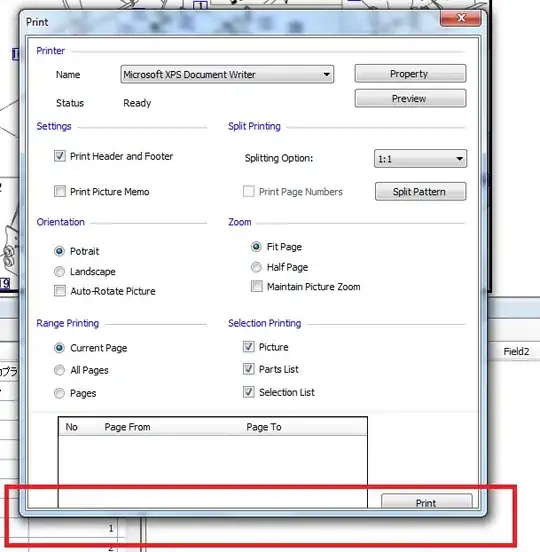Select Landscape orientation radio button
The width and height of the screenshot is (540, 552).
coord(59,271)
